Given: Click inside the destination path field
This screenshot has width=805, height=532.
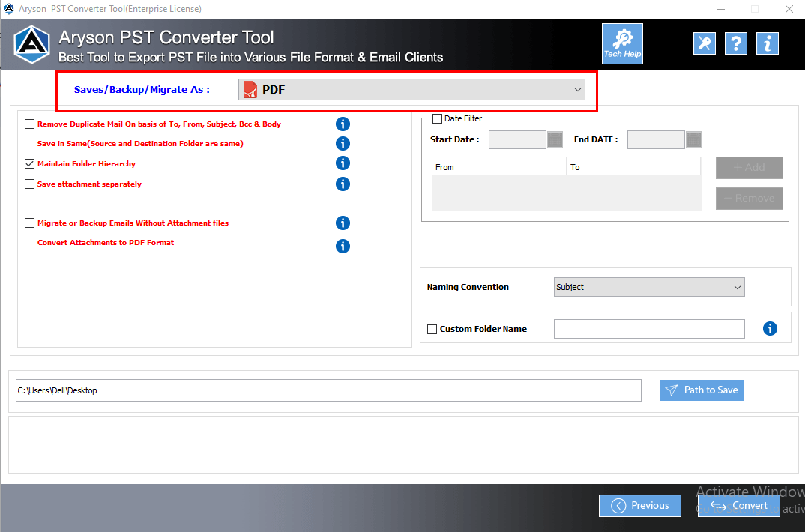Looking at the screenshot, I should (x=328, y=390).
